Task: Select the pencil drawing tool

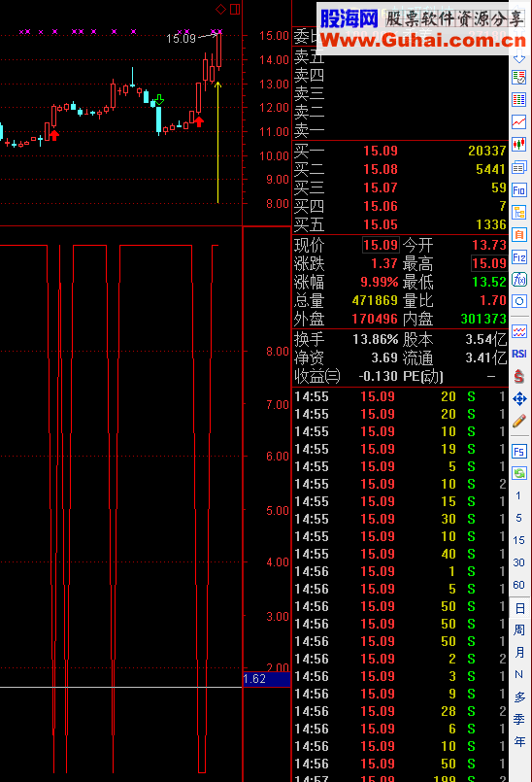Action: coord(519,421)
